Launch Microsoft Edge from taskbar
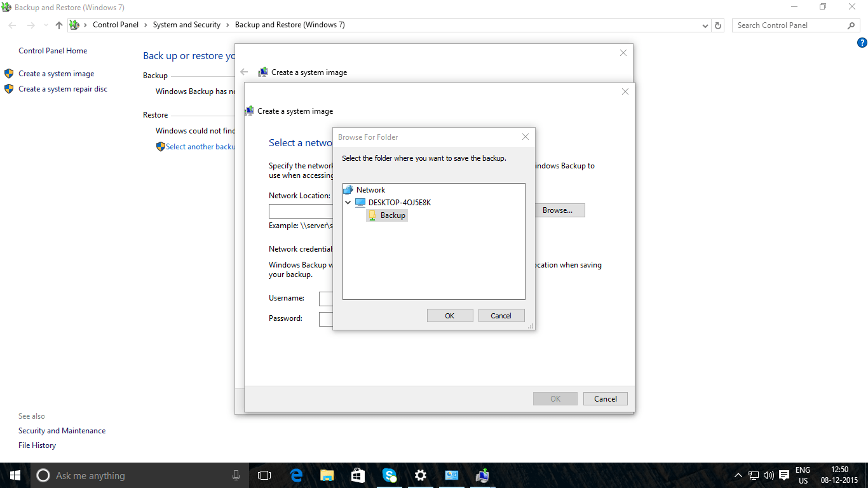This screenshot has width=868, height=488. (x=296, y=475)
